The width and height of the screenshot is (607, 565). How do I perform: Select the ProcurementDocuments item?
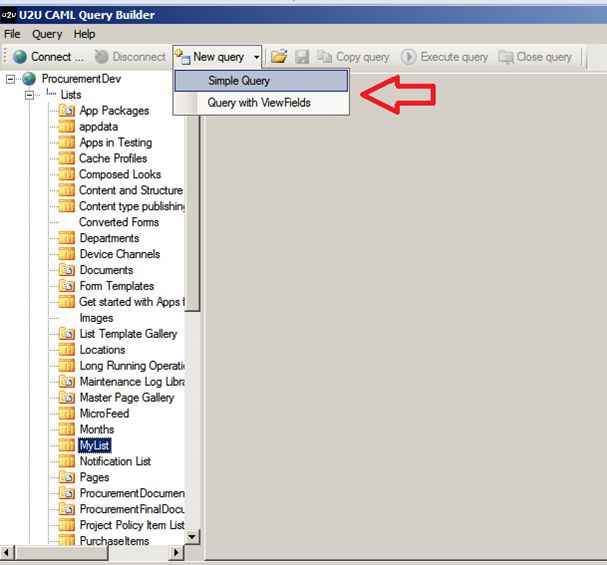click(x=132, y=493)
